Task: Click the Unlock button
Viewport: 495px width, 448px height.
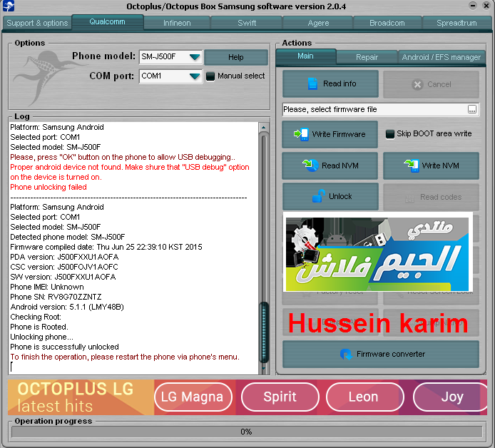Action: (x=330, y=196)
